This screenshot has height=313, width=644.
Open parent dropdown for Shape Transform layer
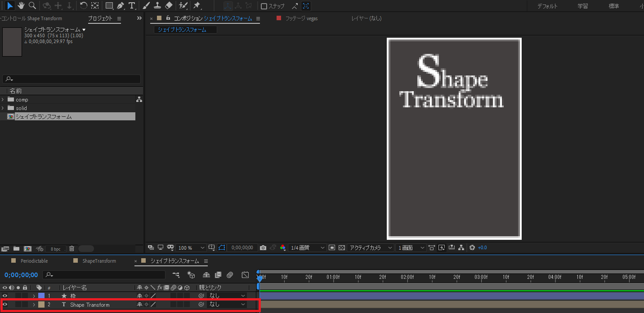(x=227, y=304)
